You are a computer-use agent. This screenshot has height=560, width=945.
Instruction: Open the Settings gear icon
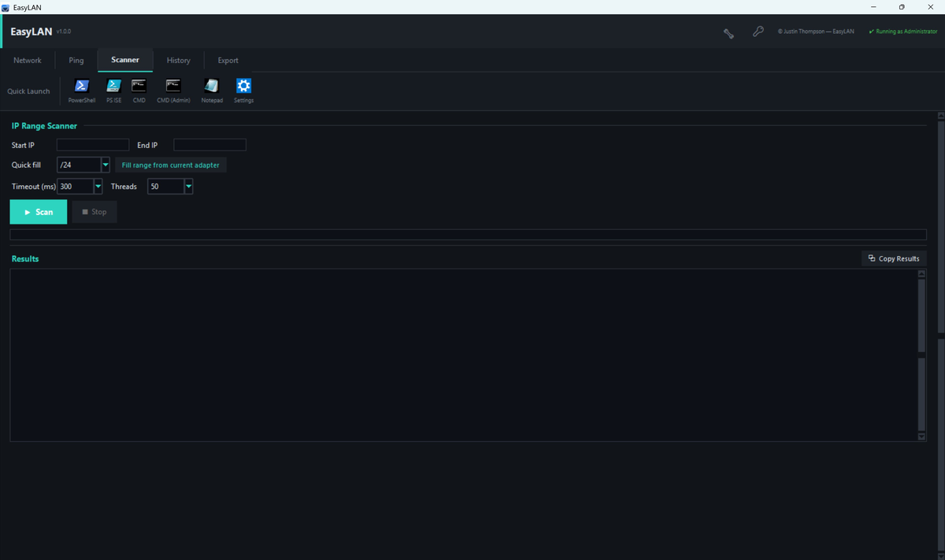click(x=243, y=86)
